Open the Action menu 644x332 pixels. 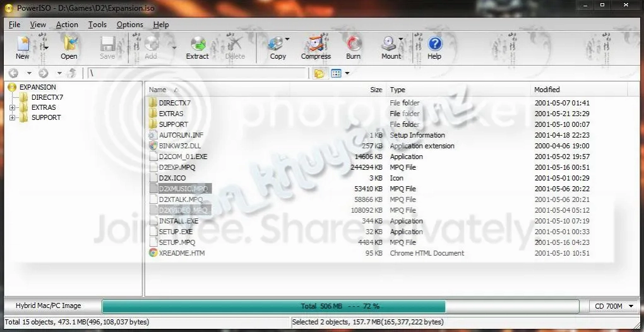coord(67,25)
